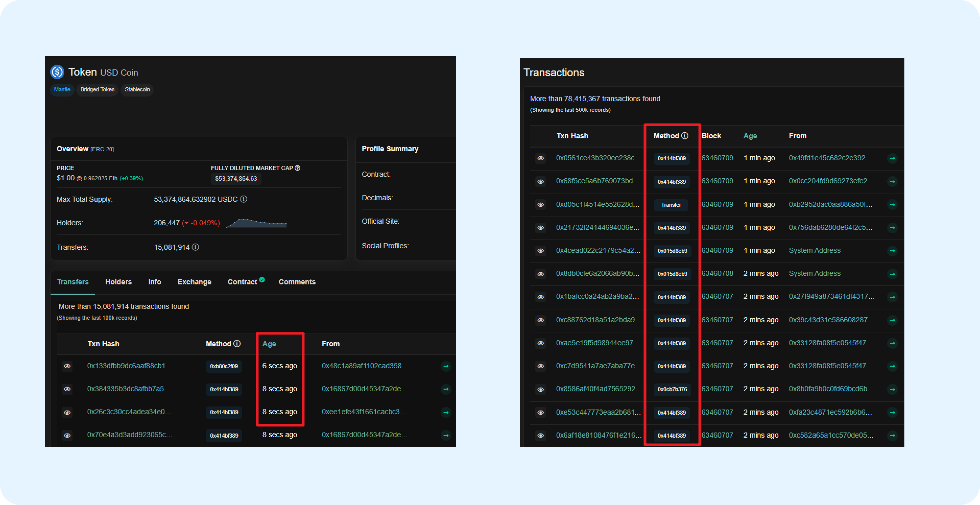
Task: Open the Comments tab
Action: [297, 282]
